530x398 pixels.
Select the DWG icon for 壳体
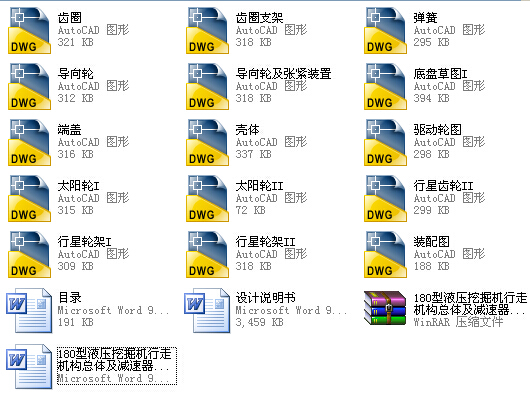click(208, 143)
